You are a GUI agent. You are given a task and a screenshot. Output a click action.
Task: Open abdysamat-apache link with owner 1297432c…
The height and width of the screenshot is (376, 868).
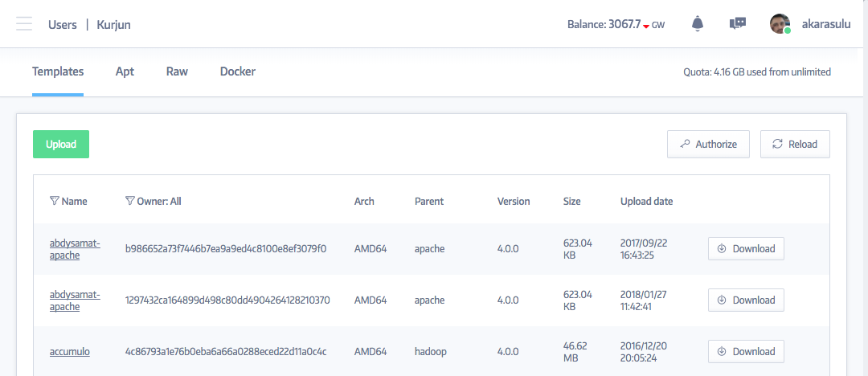(75, 300)
